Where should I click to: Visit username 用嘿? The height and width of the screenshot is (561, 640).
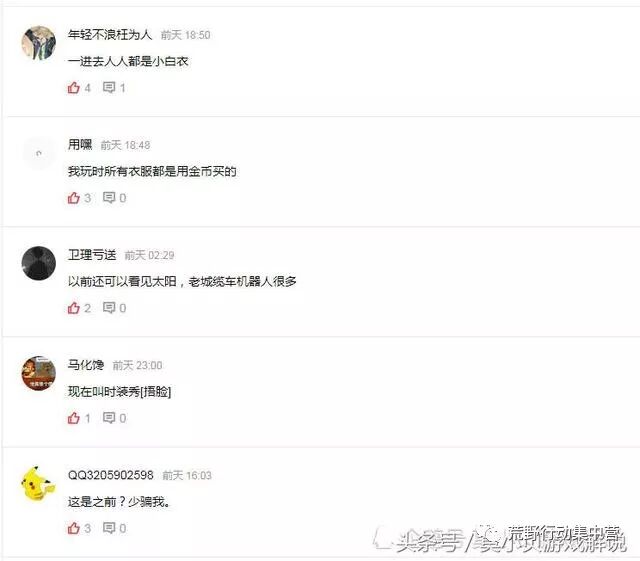pyautogui.click(x=80, y=145)
